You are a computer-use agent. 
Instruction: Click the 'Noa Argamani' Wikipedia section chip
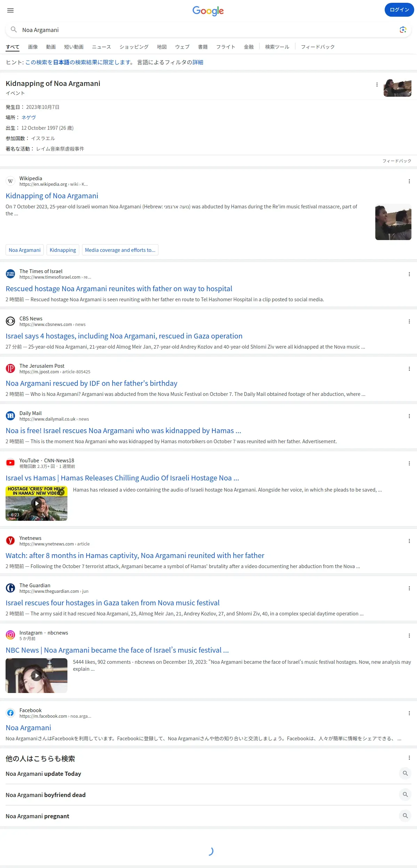[x=25, y=250]
